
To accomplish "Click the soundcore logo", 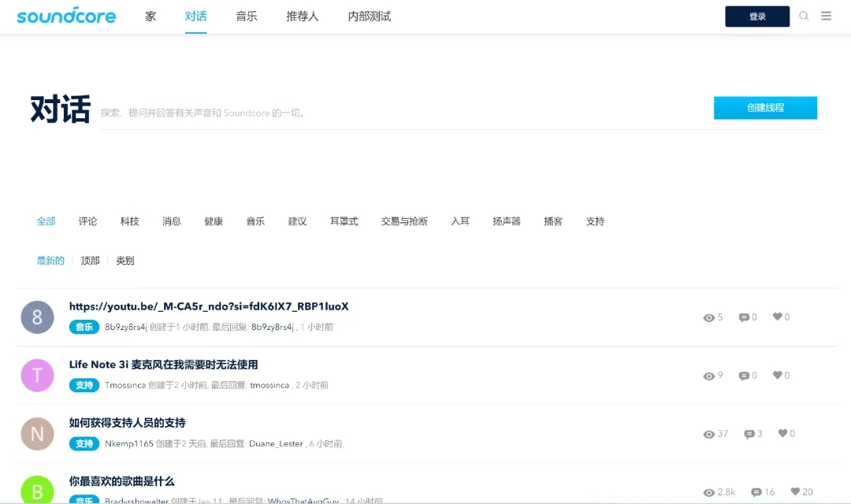I will coord(66,16).
